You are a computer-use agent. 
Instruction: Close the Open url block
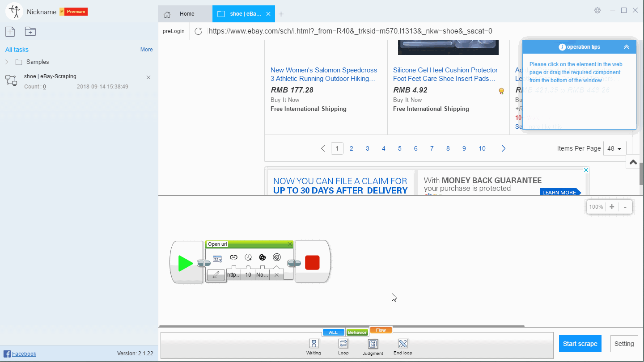(x=289, y=244)
